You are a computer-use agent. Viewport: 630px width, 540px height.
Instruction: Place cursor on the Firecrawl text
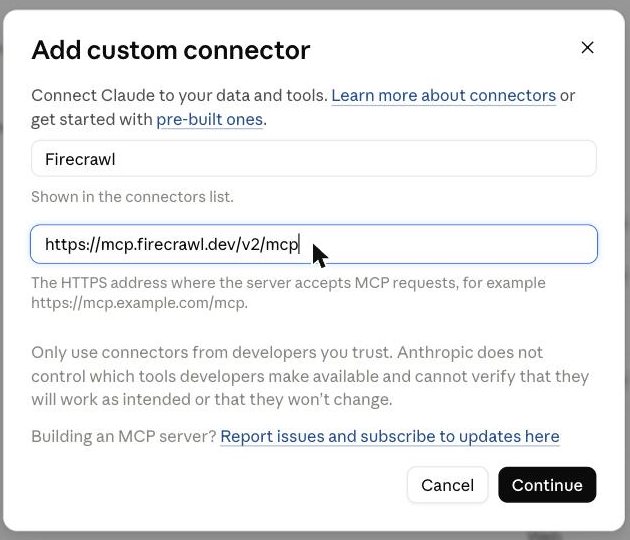click(x=80, y=159)
